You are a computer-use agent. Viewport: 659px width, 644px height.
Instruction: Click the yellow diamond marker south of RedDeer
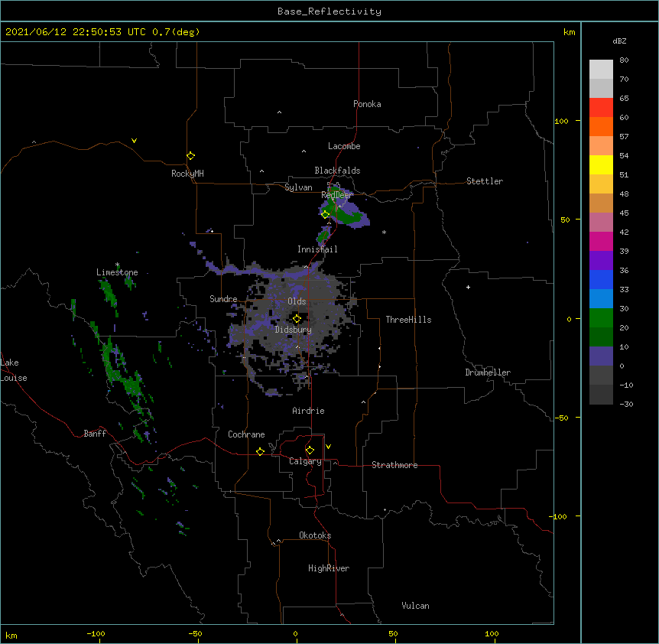tap(326, 214)
